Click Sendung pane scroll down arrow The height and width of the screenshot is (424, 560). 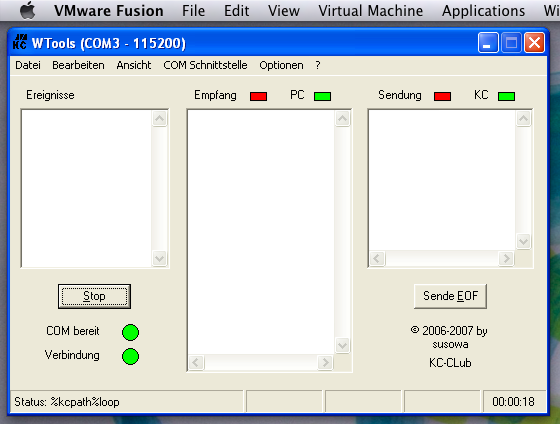point(524,241)
